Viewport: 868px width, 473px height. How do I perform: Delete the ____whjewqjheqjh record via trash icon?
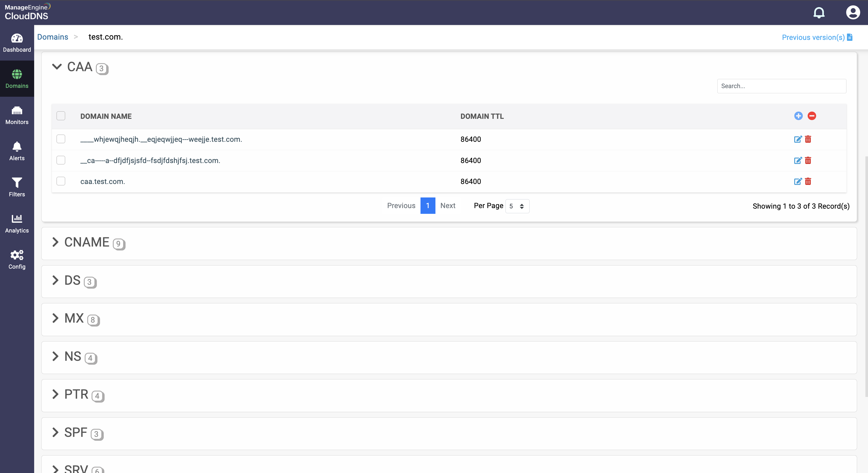[808, 139]
